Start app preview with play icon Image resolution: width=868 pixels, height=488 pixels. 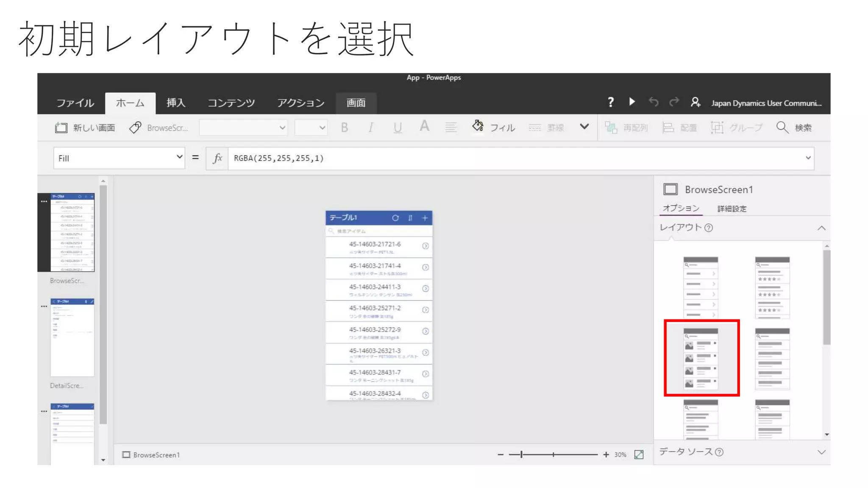coord(632,102)
